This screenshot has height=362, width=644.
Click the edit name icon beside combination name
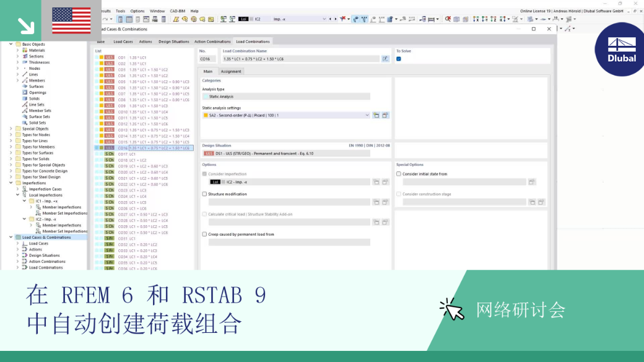[385, 59]
